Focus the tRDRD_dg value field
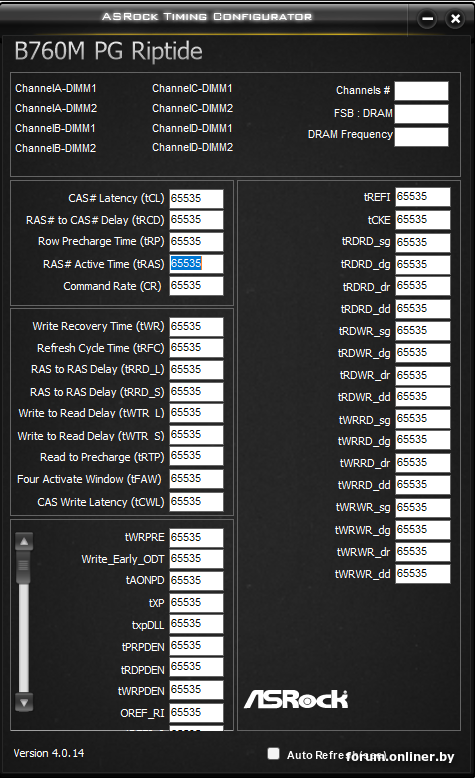Screen dimensions: 475x778 [x=422, y=264]
